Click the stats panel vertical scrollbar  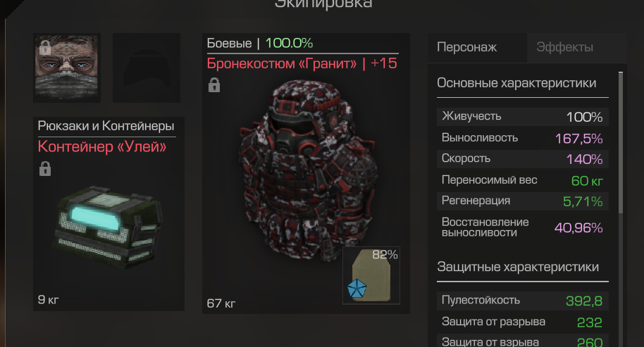click(621, 142)
